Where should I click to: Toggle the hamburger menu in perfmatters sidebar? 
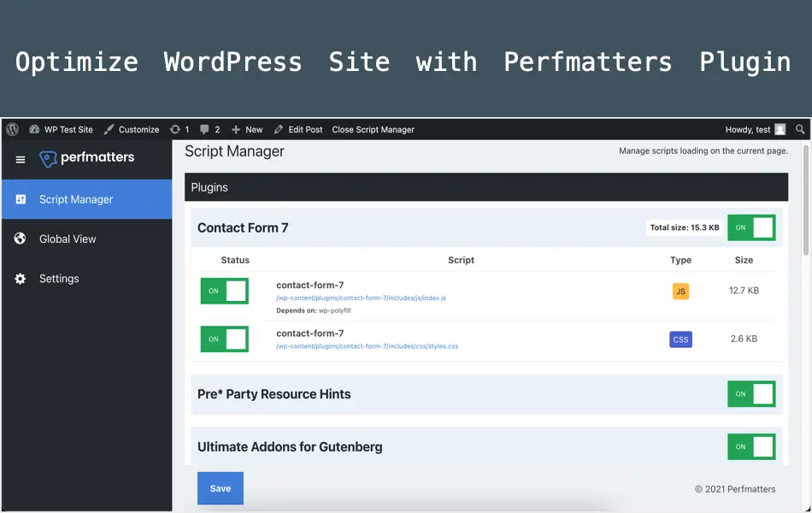pos(21,160)
